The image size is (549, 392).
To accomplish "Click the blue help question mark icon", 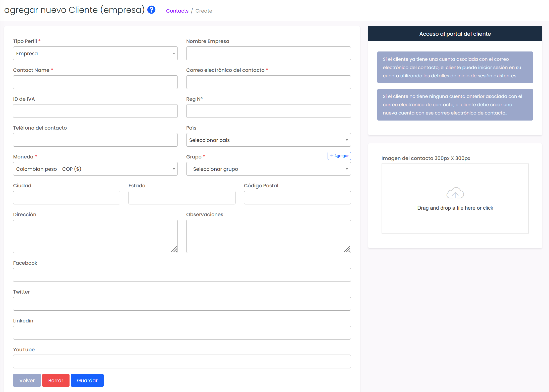I will pos(151,10).
